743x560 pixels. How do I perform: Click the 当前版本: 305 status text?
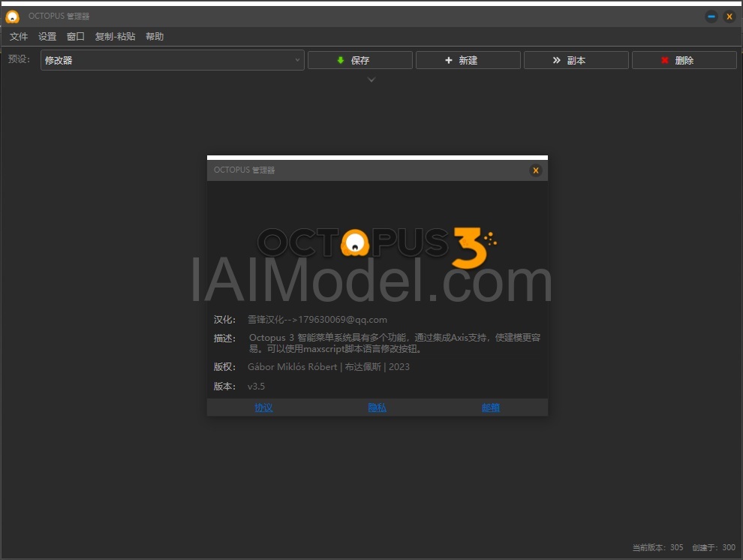tap(657, 547)
